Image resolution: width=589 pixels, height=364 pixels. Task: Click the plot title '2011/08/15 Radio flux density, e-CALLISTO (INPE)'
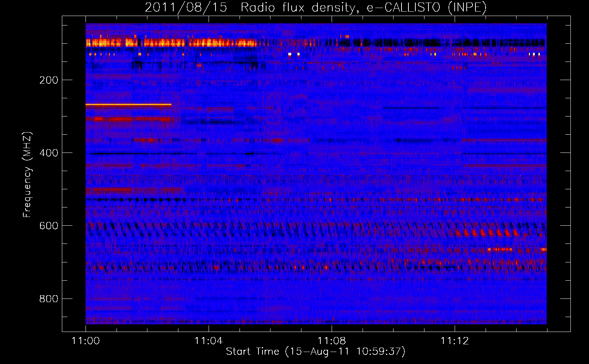[316, 7]
